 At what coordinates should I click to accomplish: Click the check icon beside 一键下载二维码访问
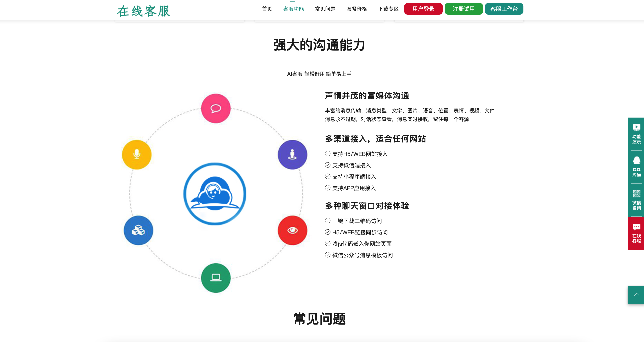[328, 221]
